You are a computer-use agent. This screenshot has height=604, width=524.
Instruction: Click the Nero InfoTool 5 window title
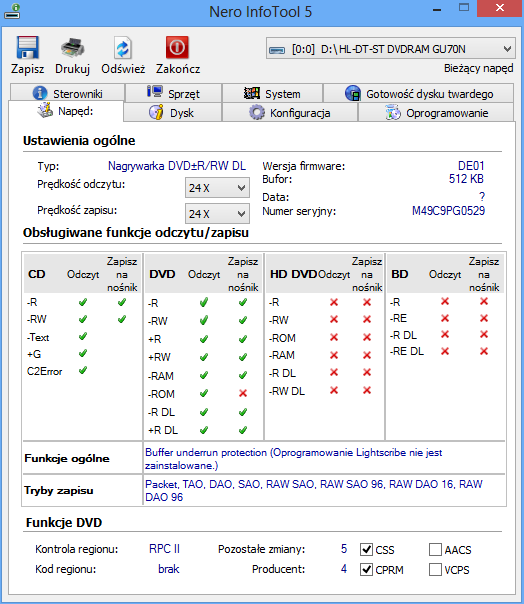click(260, 12)
